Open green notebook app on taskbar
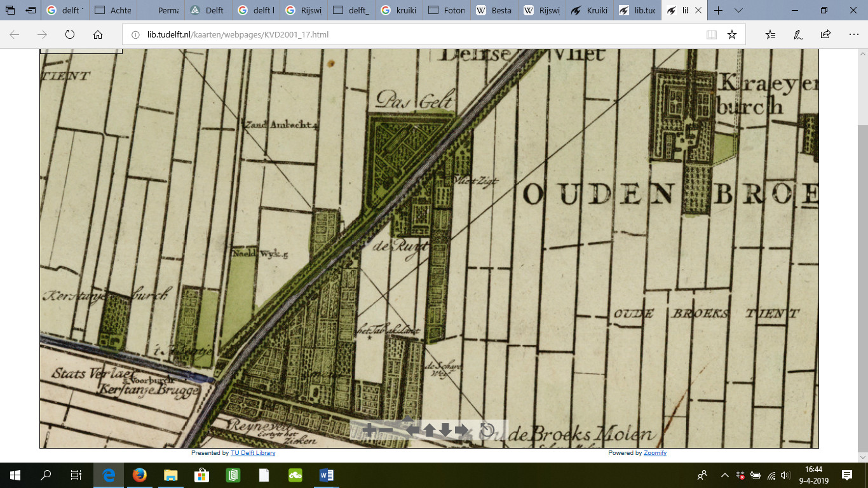The height and width of the screenshot is (488, 868). (233, 475)
